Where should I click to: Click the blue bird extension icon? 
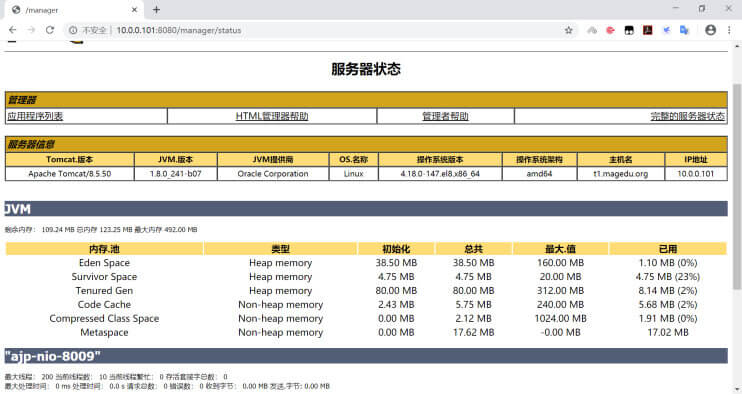pyautogui.click(x=666, y=30)
